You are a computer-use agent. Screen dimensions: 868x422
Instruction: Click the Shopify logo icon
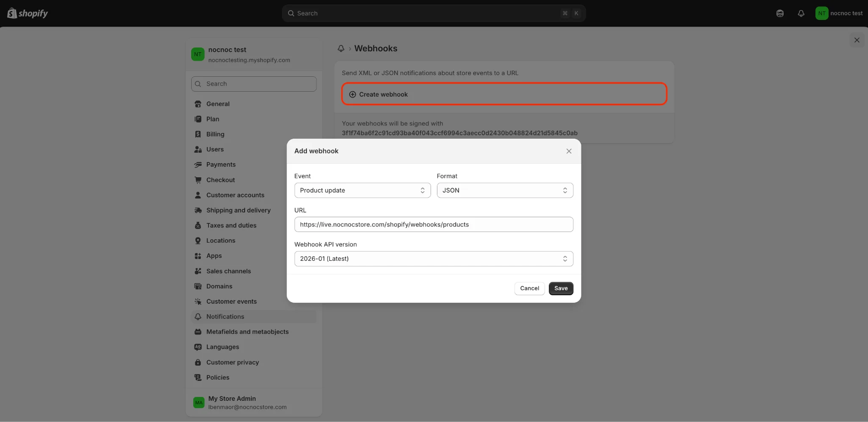pos(12,13)
